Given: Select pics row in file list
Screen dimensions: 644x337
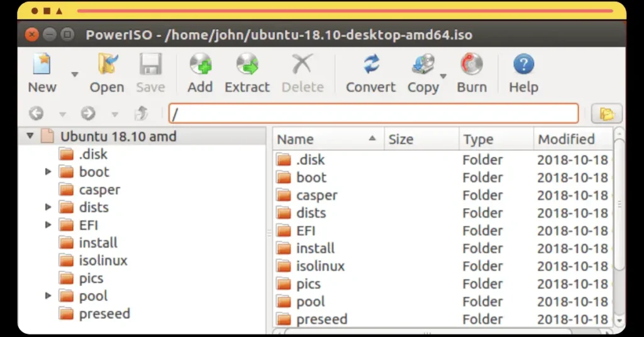Looking at the screenshot, I should (442, 284).
